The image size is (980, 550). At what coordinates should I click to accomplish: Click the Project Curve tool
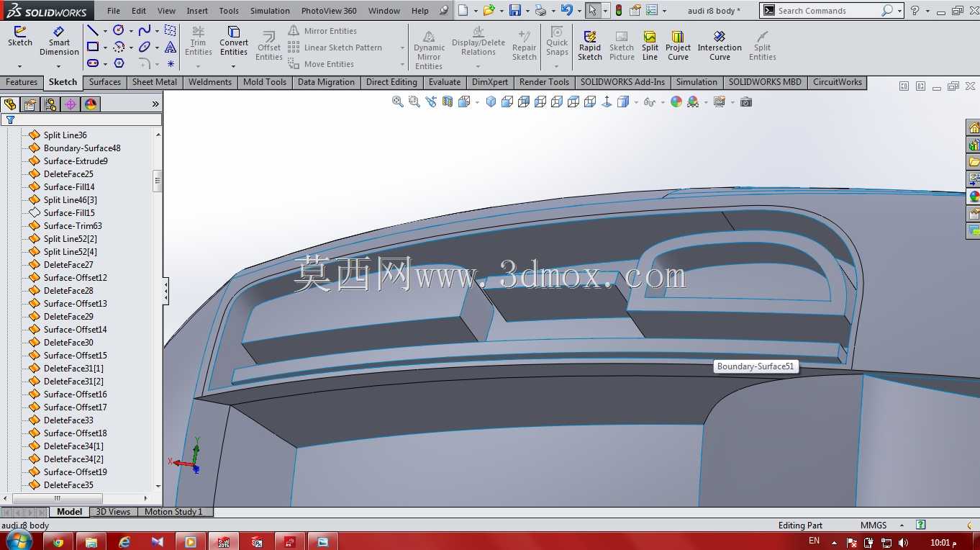(678, 46)
